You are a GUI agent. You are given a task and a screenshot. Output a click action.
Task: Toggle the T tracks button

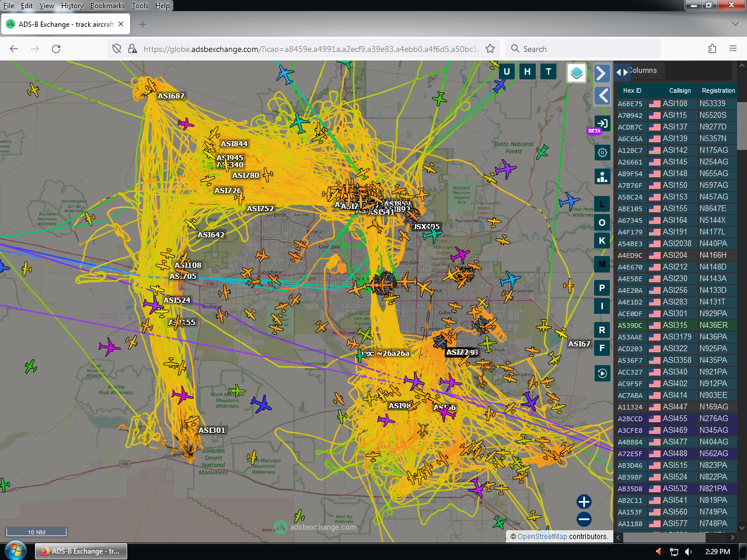tap(549, 72)
